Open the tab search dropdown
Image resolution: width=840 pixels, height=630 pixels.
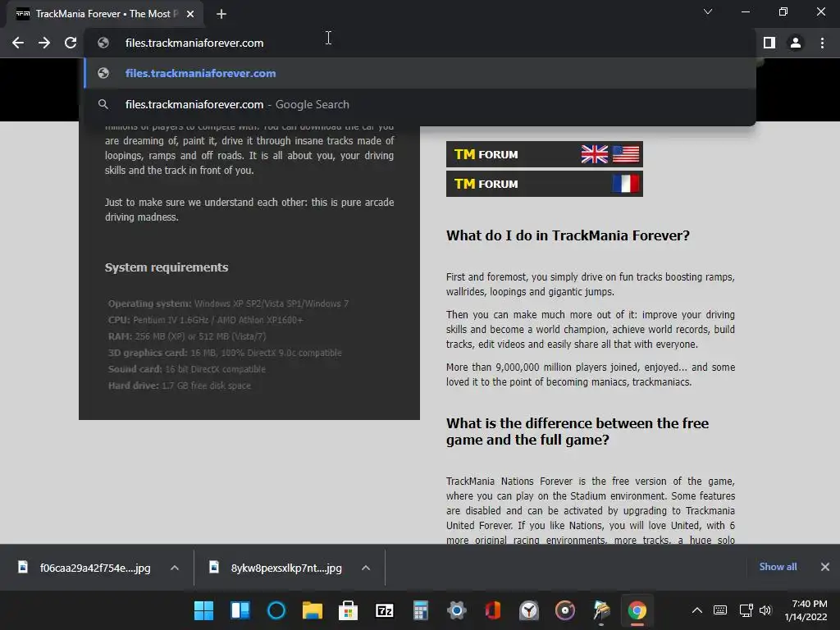(708, 11)
